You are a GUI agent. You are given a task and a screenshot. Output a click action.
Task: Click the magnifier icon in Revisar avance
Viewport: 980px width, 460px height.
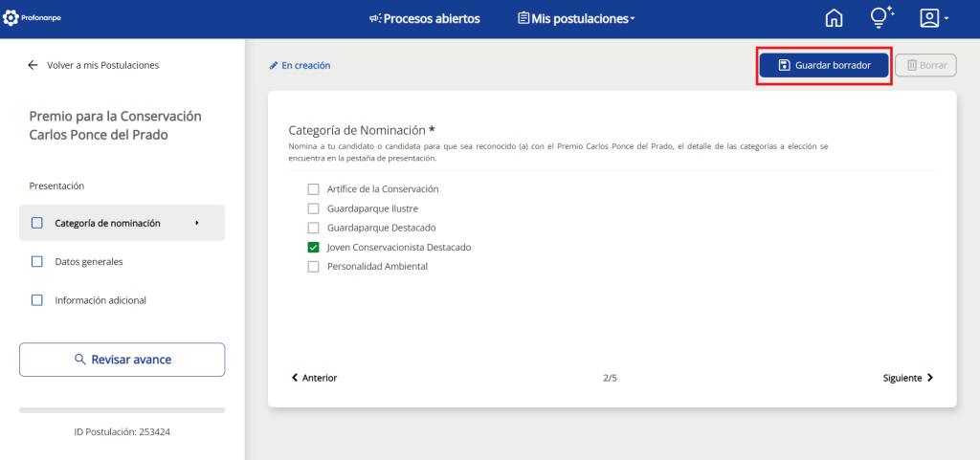[x=80, y=360]
